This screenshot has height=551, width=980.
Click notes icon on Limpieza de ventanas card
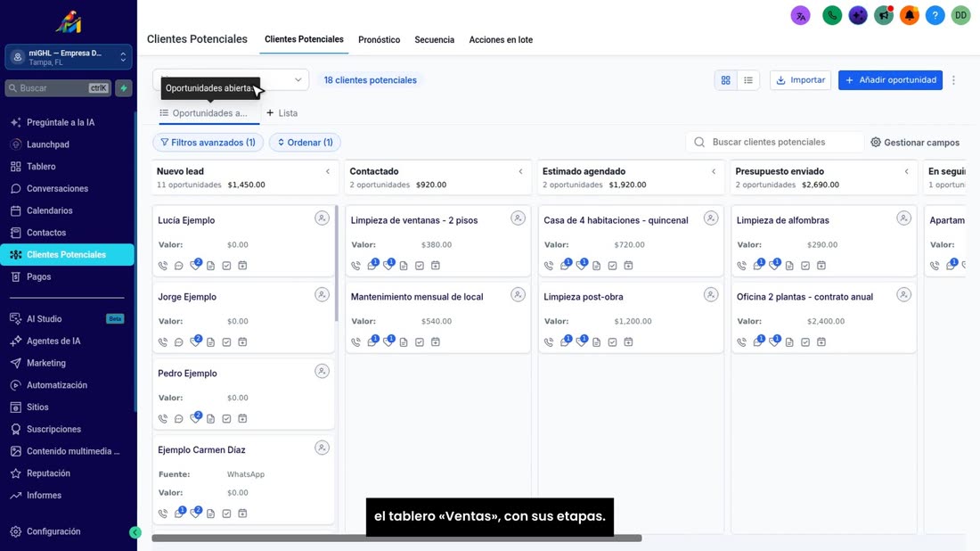pos(404,266)
